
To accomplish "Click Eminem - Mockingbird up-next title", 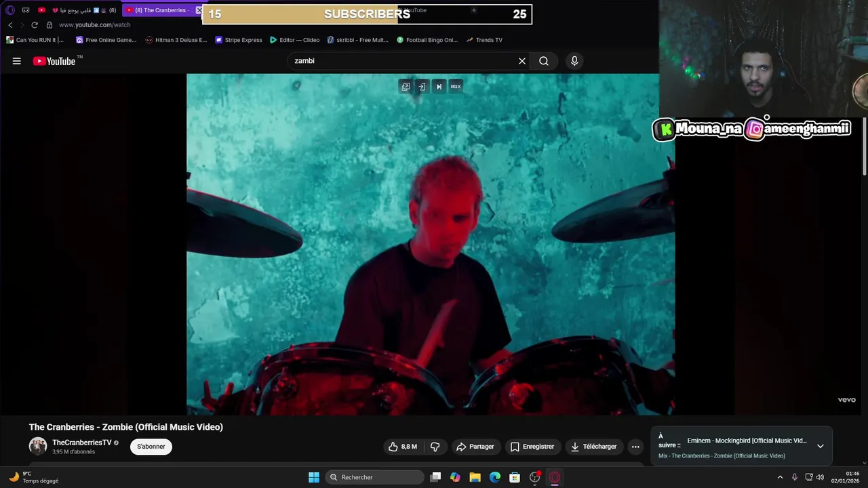I will [x=747, y=441].
